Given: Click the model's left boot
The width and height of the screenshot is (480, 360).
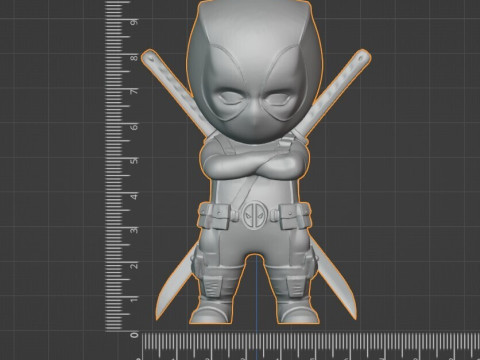Looking at the screenshot, I should tap(212, 313).
